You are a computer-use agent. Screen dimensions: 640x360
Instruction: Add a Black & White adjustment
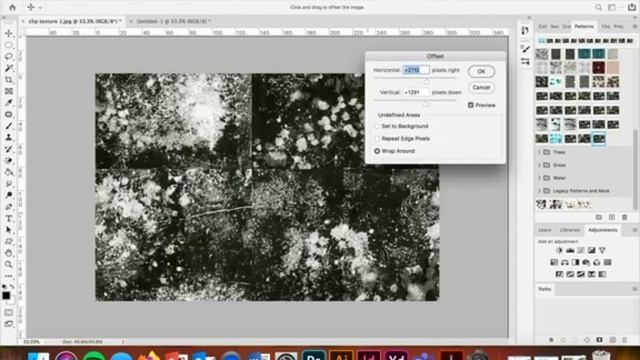click(576, 262)
